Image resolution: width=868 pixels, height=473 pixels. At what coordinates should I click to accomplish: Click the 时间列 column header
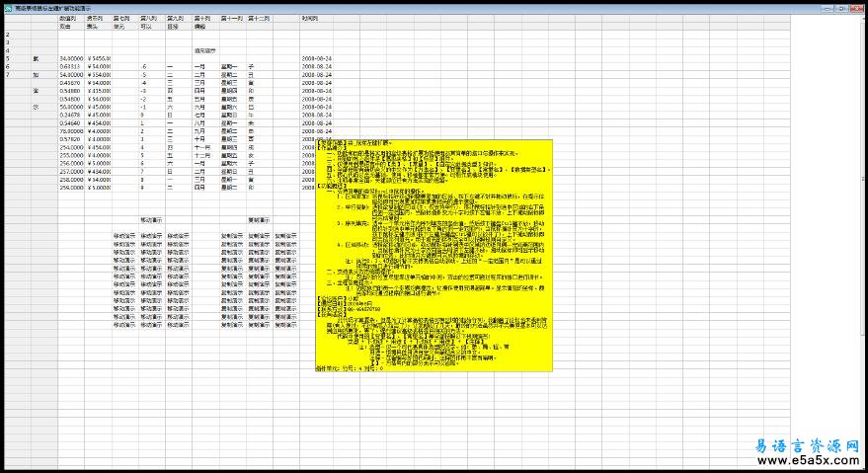(x=310, y=19)
